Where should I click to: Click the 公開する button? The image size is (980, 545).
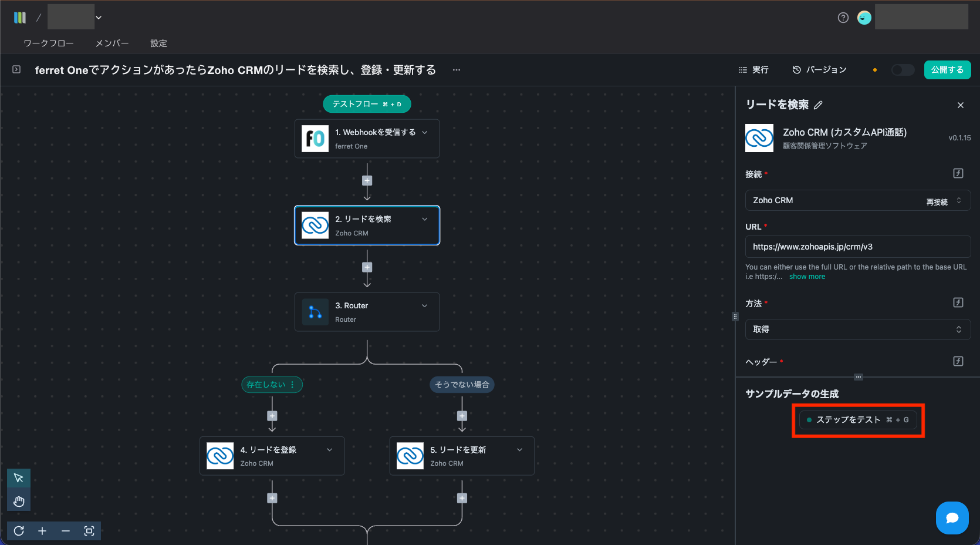point(947,70)
